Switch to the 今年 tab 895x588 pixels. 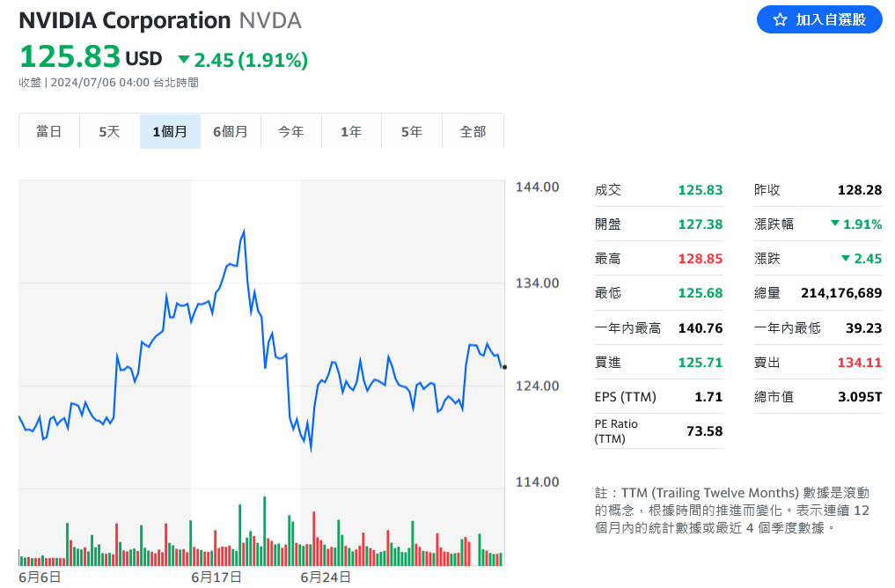click(290, 131)
